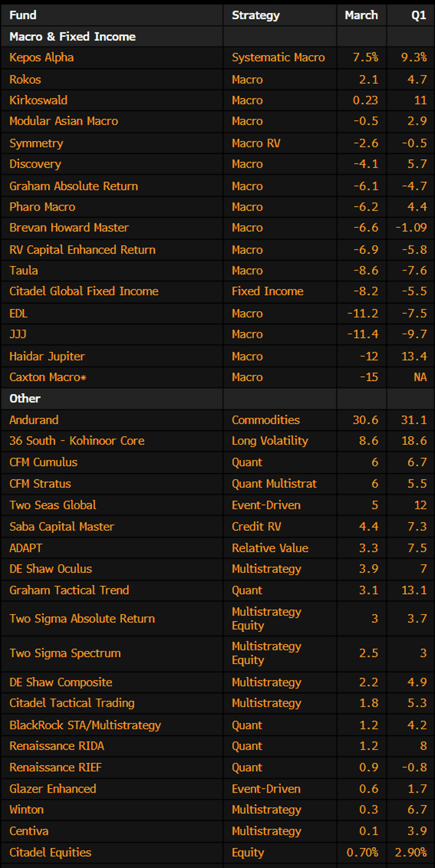
Task: Click the Q1 column header
Action: [x=419, y=15]
